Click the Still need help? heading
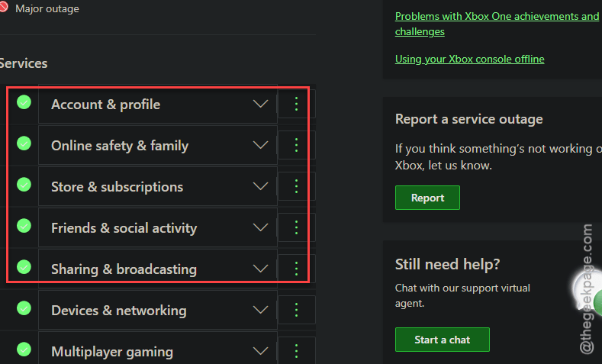This screenshot has height=364, width=602. tap(447, 264)
